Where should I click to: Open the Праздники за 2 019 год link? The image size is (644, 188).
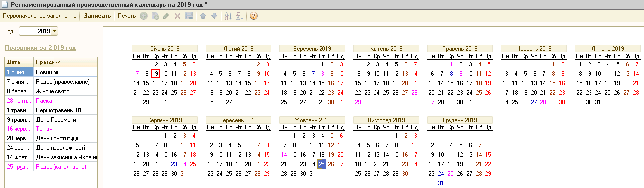pos(40,48)
